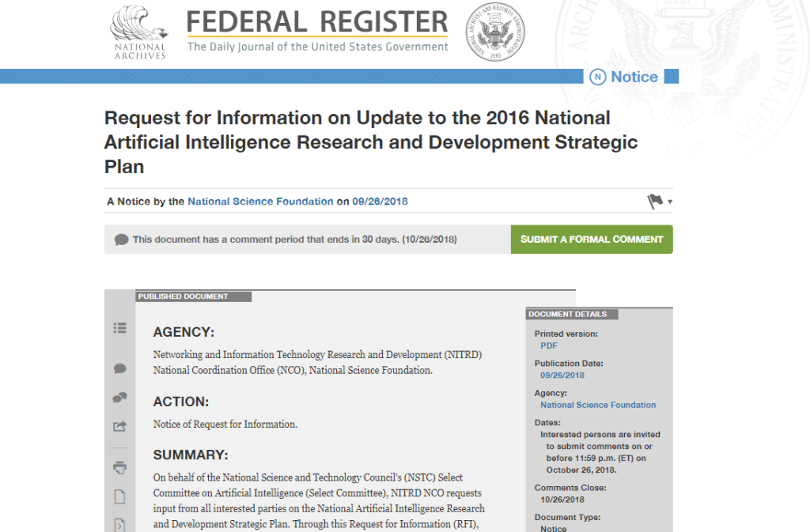Click the Federal Register header title
This screenshot has width=810, height=532.
point(317,21)
